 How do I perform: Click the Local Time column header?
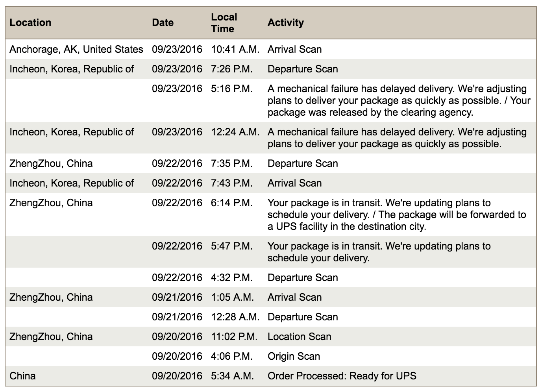tap(224, 23)
